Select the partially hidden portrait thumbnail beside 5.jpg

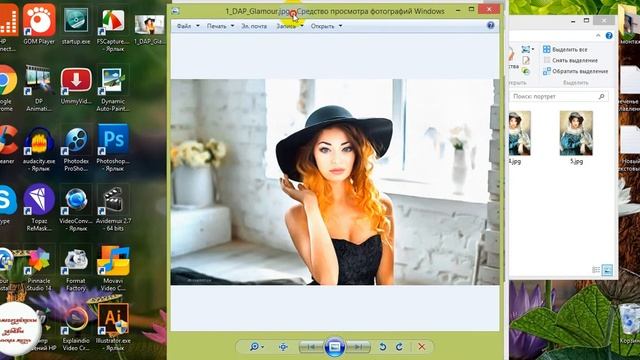pyautogui.click(x=519, y=138)
